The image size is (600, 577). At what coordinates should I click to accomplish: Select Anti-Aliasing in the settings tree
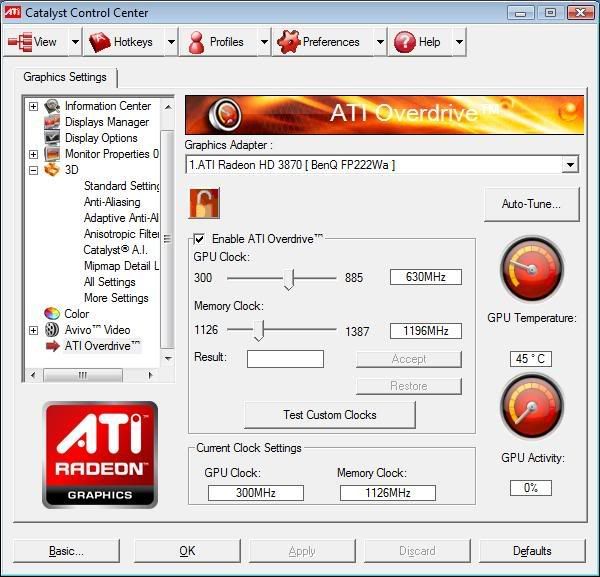pyautogui.click(x=112, y=202)
